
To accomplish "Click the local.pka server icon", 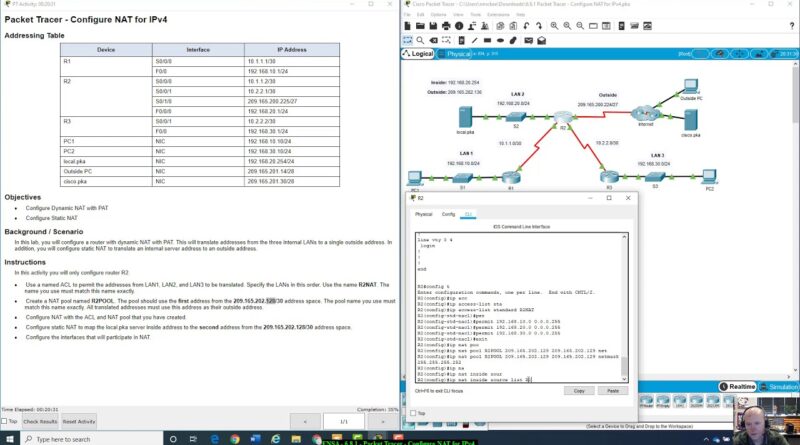I will click(465, 117).
